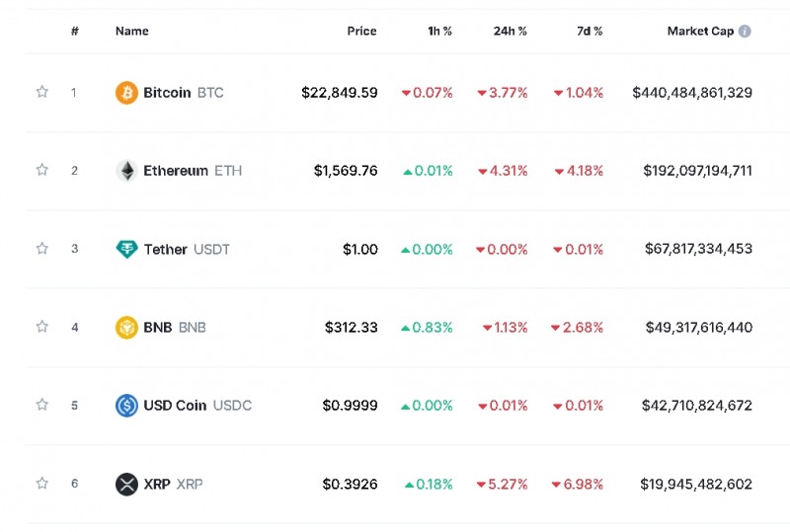Add Bitcoin to watchlist with star
Screen dimensions: 790x532
pos(42,93)
